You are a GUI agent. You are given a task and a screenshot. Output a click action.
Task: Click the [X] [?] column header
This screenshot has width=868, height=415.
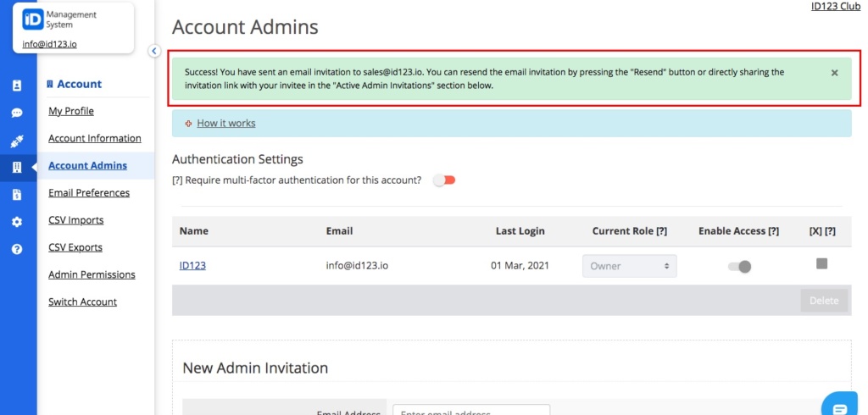(x=822, y=231)
